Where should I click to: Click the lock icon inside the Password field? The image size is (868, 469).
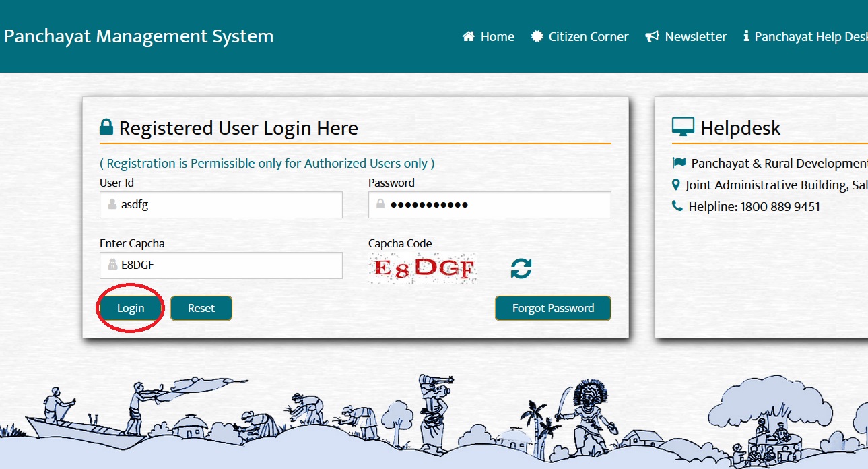(x=380, y=204)
